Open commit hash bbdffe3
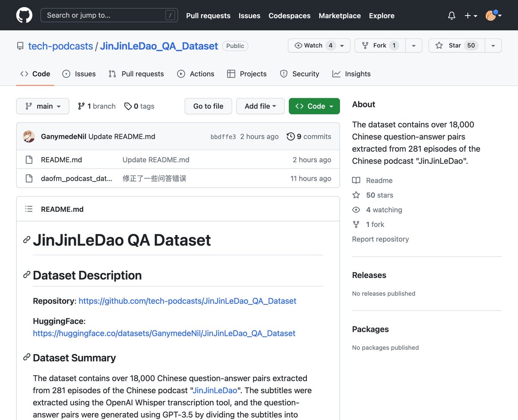The height and width of the screenshot is (420, 518). tap(223, 137)
